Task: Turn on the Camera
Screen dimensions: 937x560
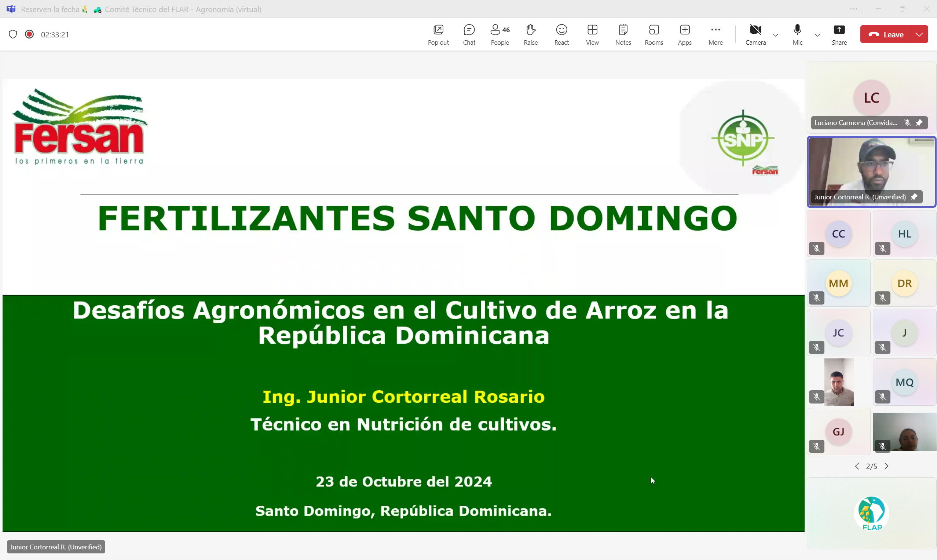Action: tap(755, 34)
